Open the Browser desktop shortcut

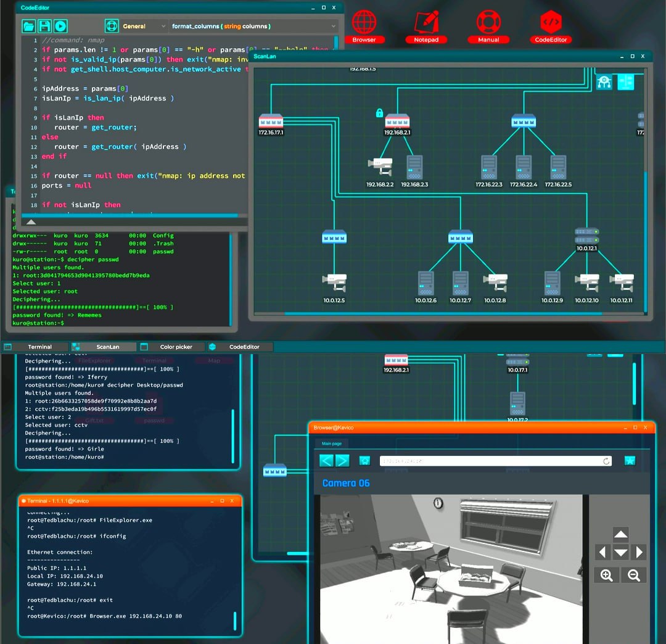[x=364, y=27]
